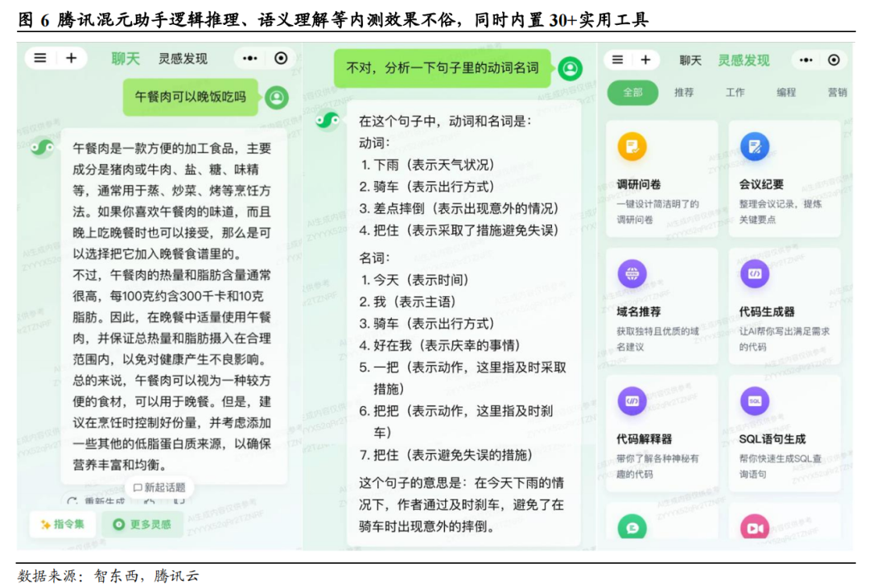Select 灵感发现 tab in left panel
Image resolution: width=869 pixels, height=588 pixels.
pyautogui.click(x=183, y=59)
